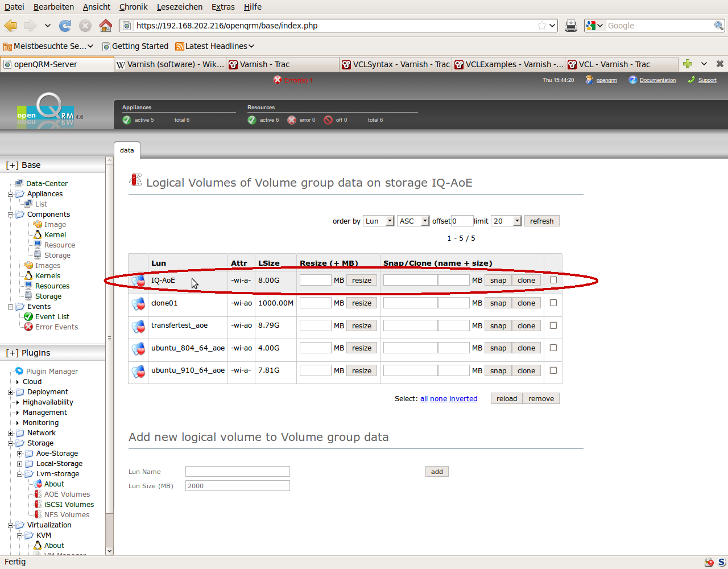The height and width of the screenshot is (569, 728).
Task: Click the printer icon in toolbar
Action: click(571, 26)
